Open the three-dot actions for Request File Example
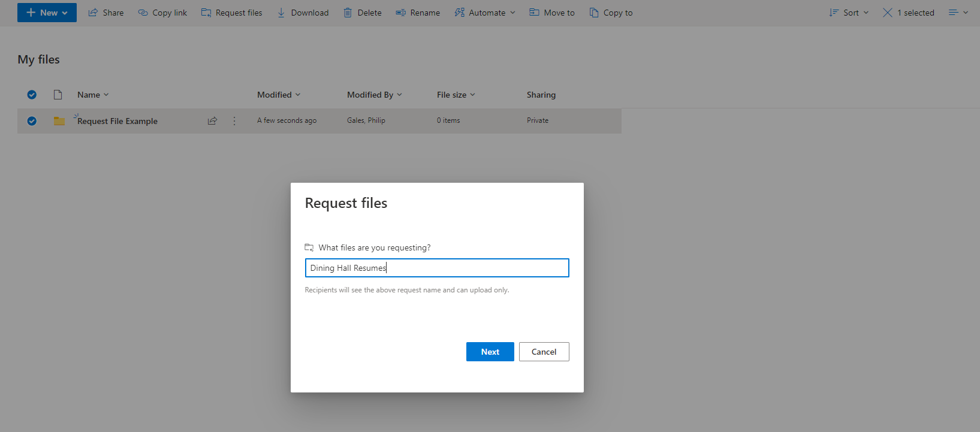Screen dimensions: 980x432 point(234,121)
